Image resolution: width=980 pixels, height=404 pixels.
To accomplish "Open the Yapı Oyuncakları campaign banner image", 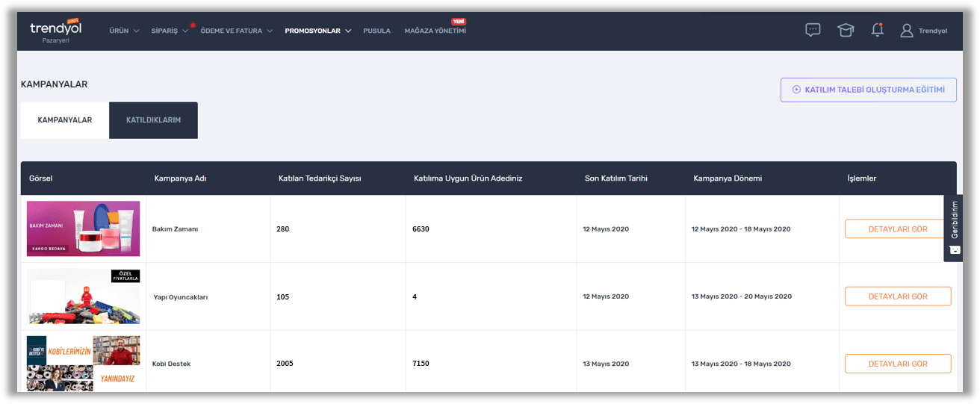I will (x=83, y=296).
